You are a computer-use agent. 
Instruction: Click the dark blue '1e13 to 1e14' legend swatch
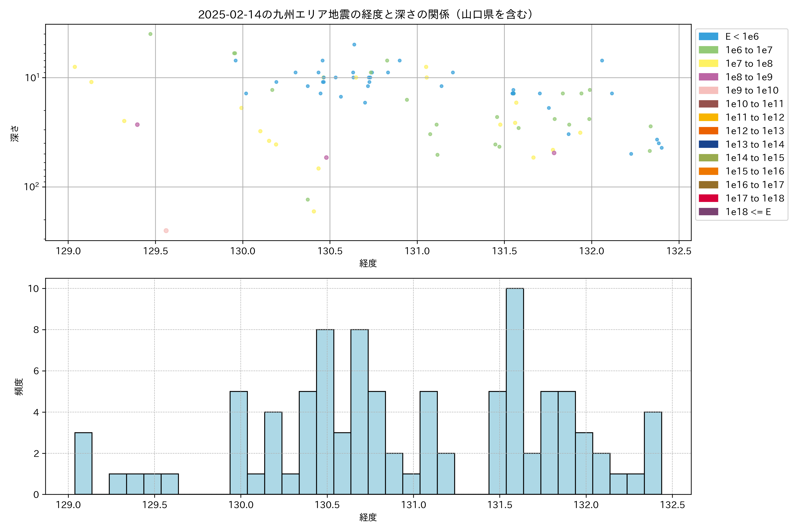click(x=708, y=144)
